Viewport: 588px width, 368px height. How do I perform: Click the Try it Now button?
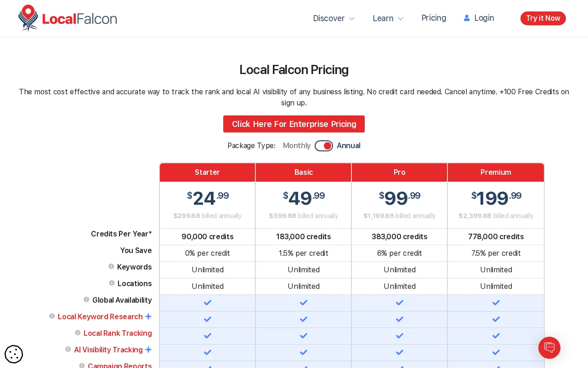[x=543, y=18]
